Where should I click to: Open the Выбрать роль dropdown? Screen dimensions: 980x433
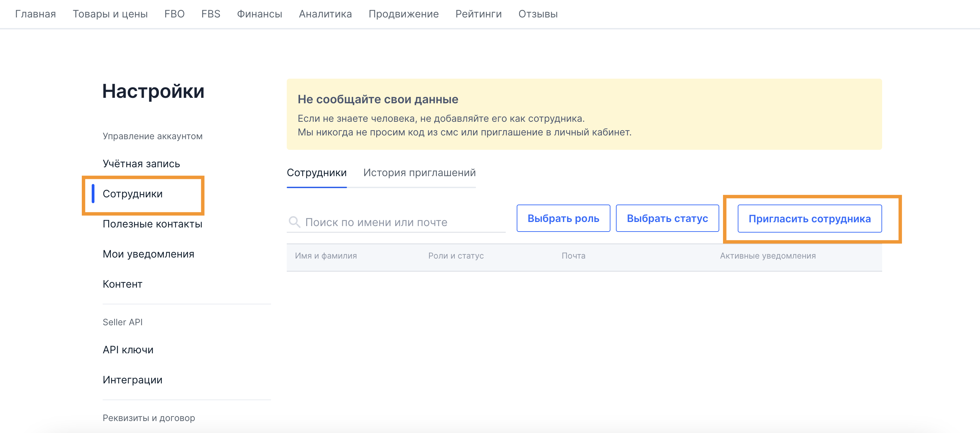(563, 218)
